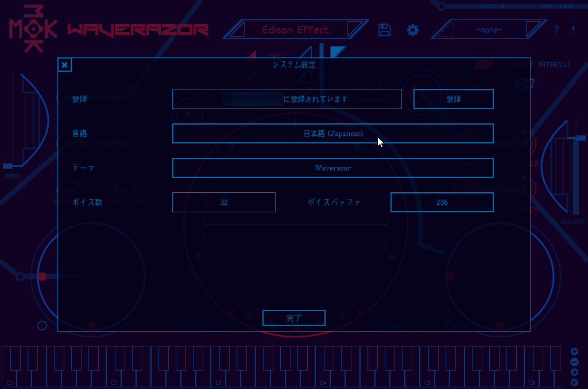The height and width of the screenshot is (389, 588).
Task: Click the INPUT level slider handle
Action: [x=7, y=166]
